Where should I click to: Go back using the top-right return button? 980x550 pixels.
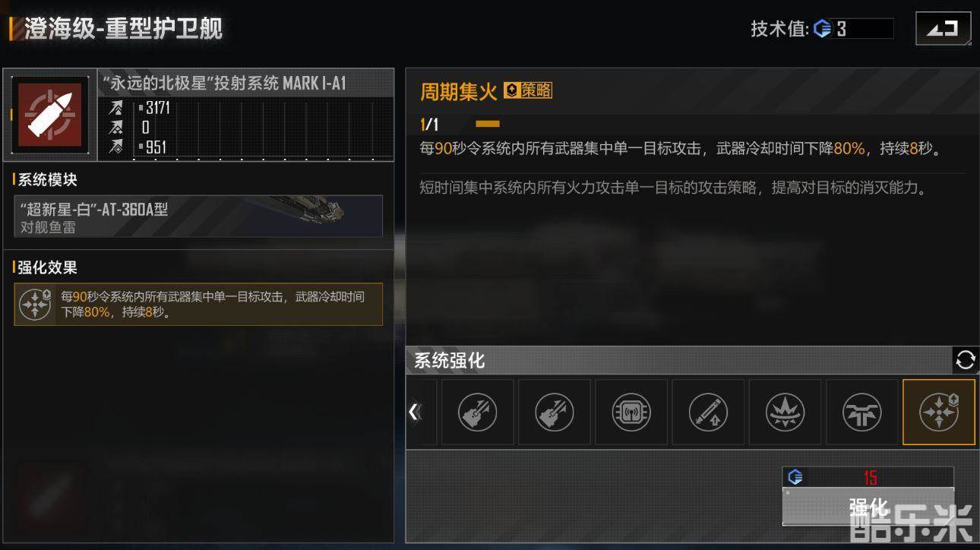[943, 29]
